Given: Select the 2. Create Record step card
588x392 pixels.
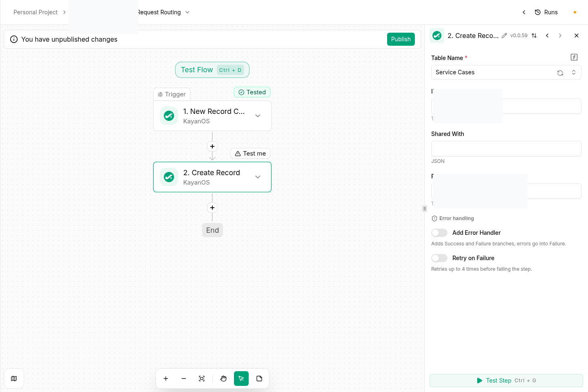Looking at the screenshot, I should coord(212,177).
